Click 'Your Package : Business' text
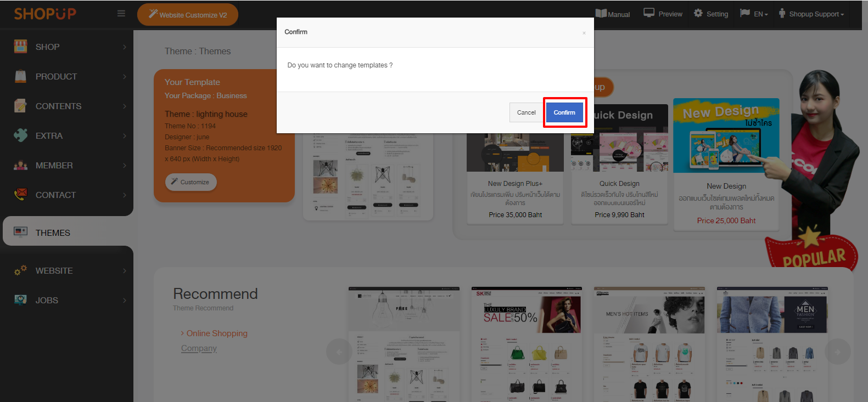This screenshot has width=868, height=402. pos(205,95)
